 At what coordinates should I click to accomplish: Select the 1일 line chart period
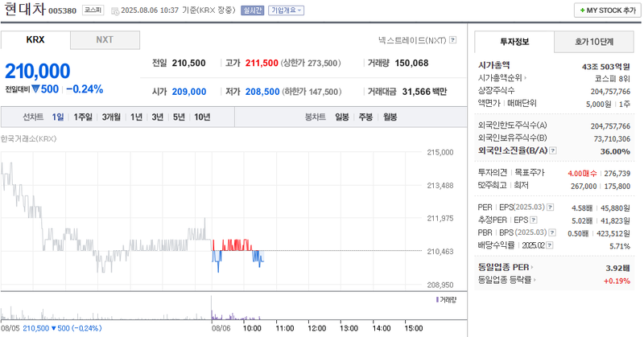tap(58, 117)
